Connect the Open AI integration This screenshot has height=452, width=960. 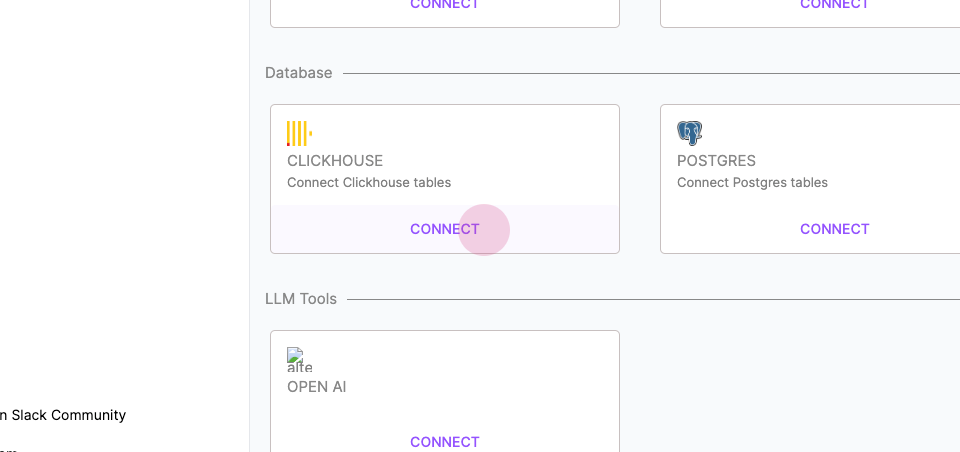click(444, 442)
